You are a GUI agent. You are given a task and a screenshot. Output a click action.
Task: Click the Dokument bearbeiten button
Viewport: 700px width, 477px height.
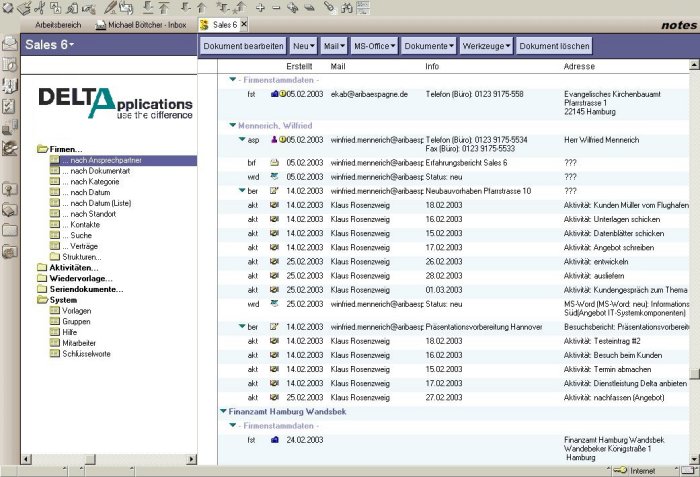(x=243, y=46)
